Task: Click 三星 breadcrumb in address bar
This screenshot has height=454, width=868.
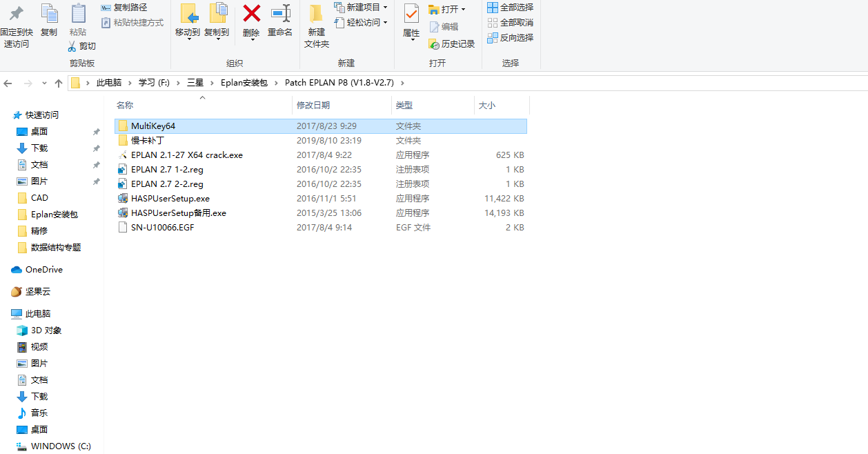Action: tap(195, 83)
